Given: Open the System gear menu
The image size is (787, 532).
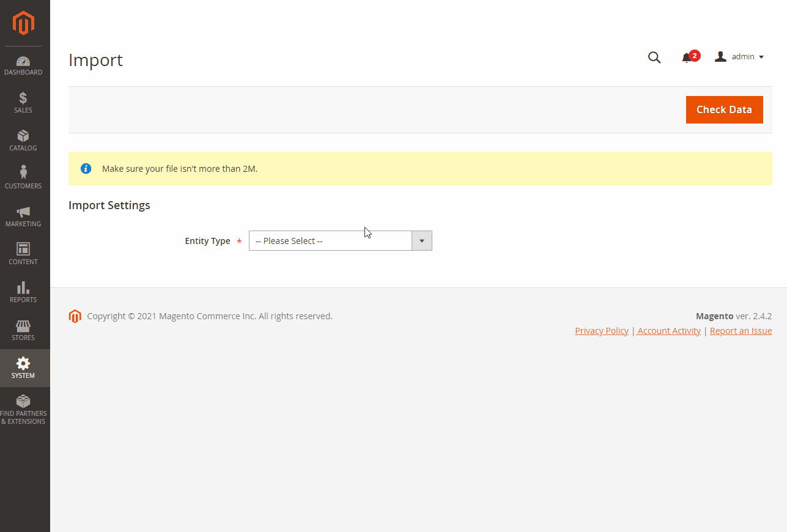Looking at the screenshot, I should tap(23, 368).
